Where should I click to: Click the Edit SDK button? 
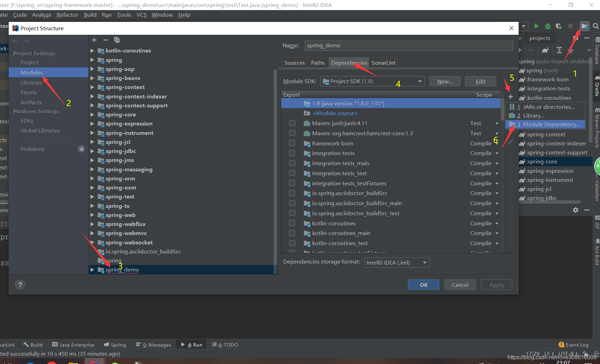[480, 81]
